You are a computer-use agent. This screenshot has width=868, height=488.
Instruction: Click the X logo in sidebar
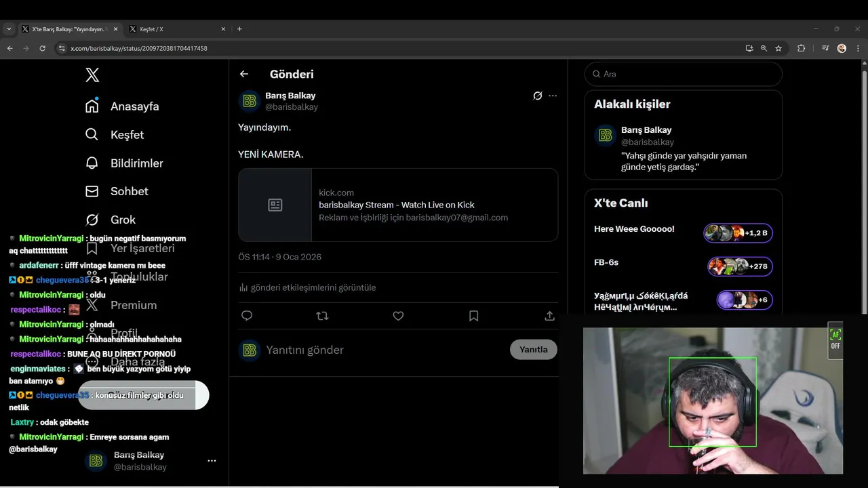click(x=92, y=75)
